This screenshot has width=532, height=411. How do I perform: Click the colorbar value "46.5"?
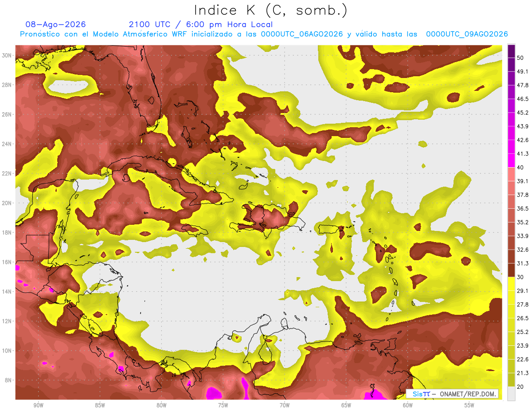(523, 99)
